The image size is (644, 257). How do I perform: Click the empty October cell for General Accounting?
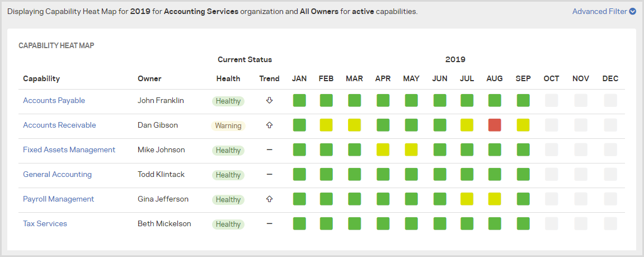[552, 175]
